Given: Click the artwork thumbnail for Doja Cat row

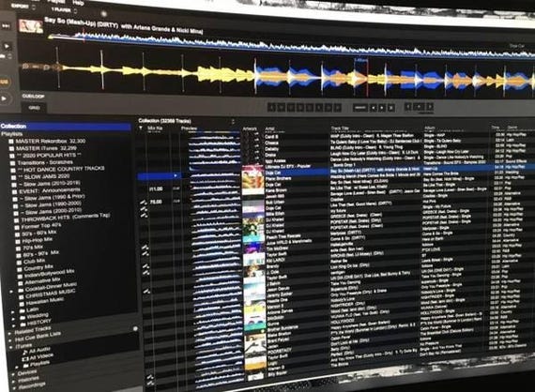Looking at the screenshot, I should (253, 173).
